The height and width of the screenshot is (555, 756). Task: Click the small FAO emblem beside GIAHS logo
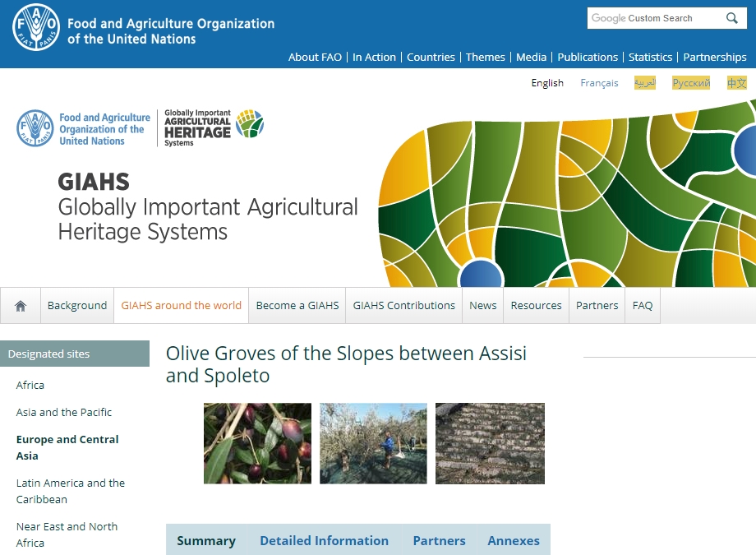[x=35, y=128]
